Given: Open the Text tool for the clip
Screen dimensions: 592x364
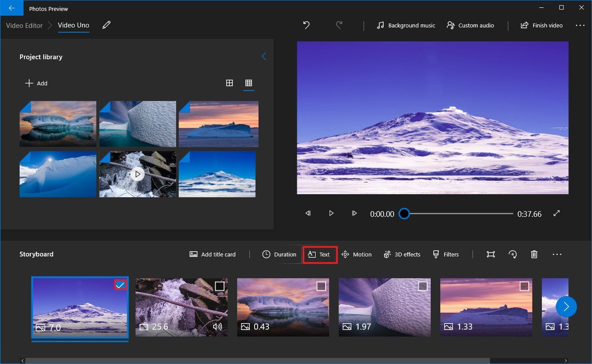Looking at the screenshot, I should 320,254.
